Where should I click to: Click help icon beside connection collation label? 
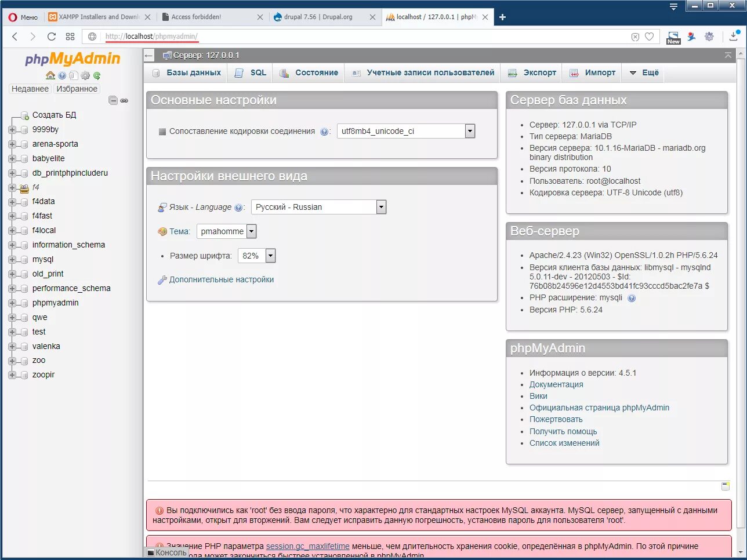pos(325,132)
